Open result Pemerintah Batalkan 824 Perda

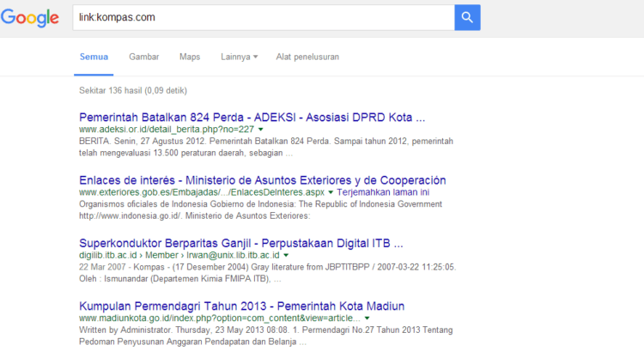[252, 117]
